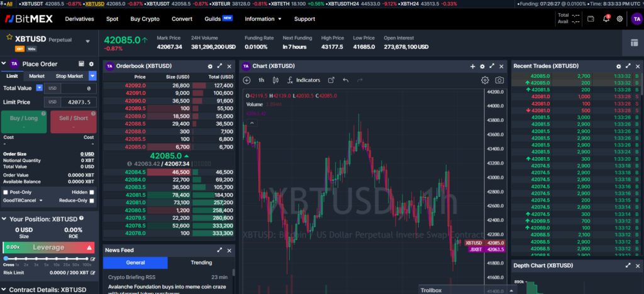This screenshot has height=294, width=644.
Task: Click the Cross leverage slider handle
Action: [6, 259]
